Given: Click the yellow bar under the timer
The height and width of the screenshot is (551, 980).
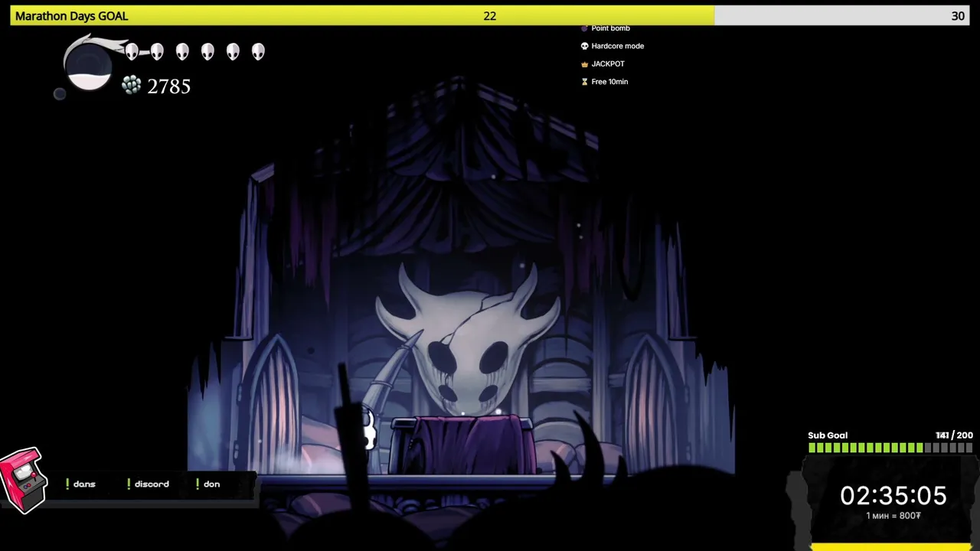Looking at the screenshot, I should click(x=890, y=547).
